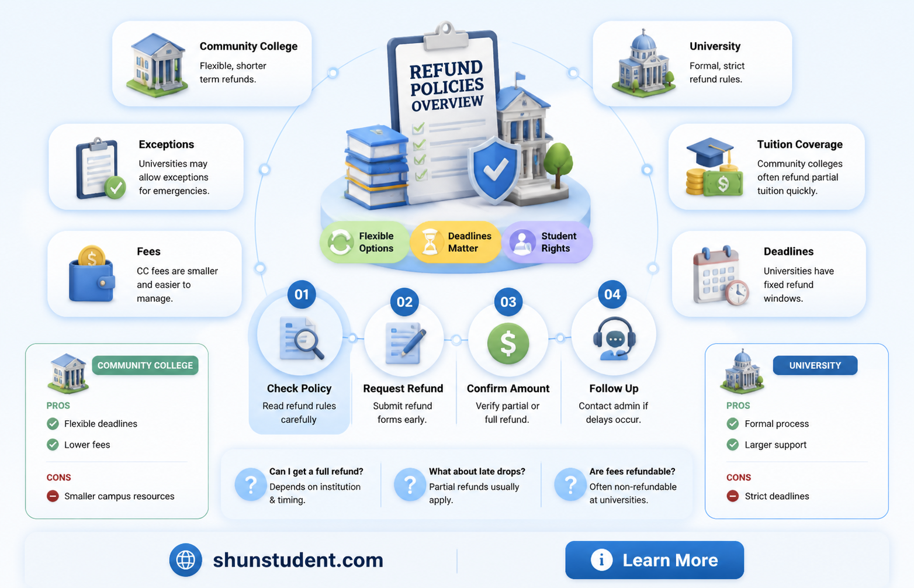Click the Deadlines Matter hourglass icon

[430, 242]
